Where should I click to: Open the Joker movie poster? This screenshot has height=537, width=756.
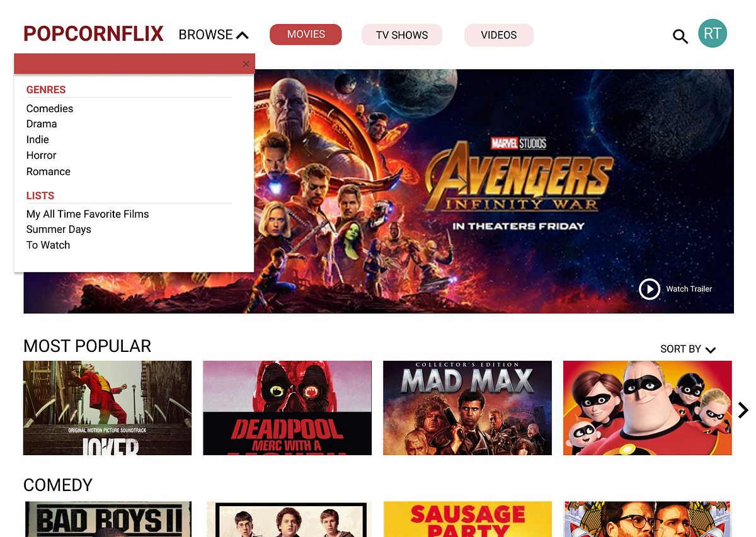pyautogui.click(x=107, y=408)
